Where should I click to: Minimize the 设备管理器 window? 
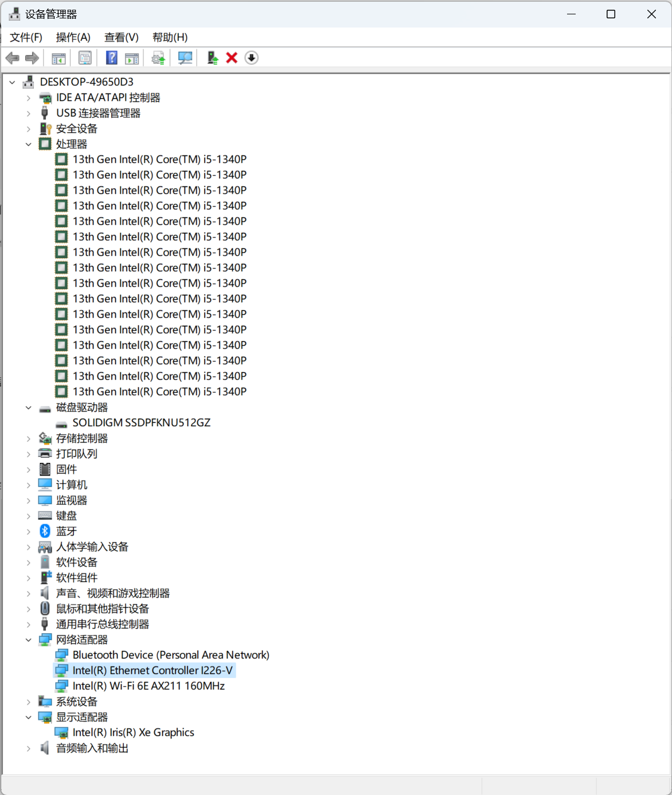(x=571, y=14)
